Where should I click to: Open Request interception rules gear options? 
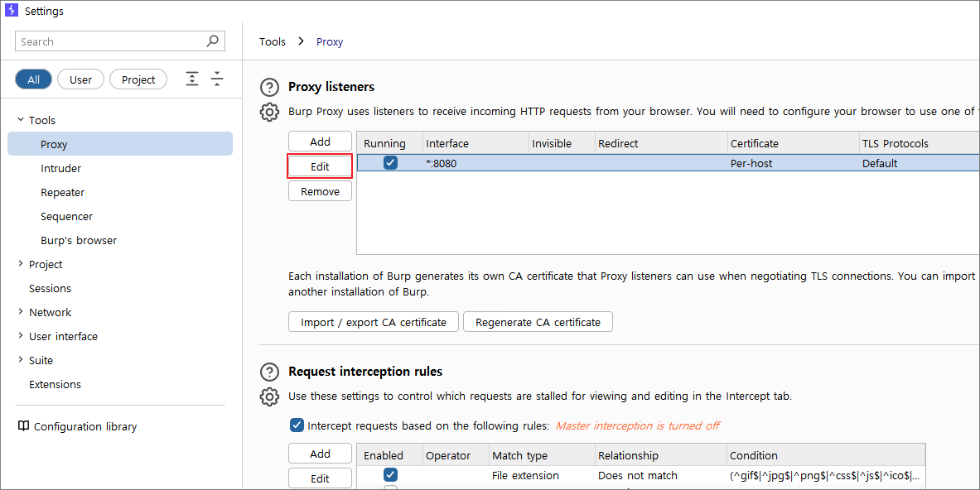tap(269, 397)
